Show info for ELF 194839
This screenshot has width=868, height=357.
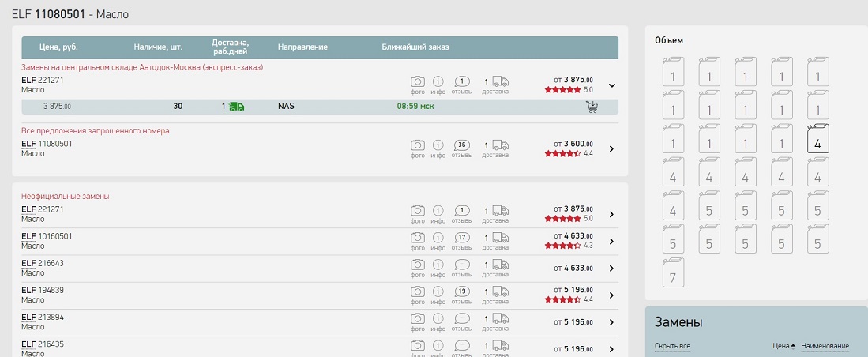438,291
